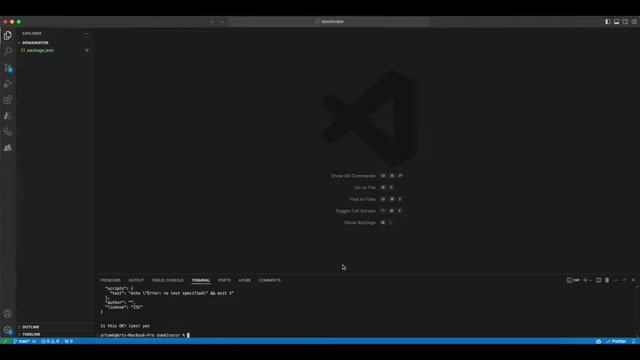Click the zsh terminal shell label
The height and width of the screenshot is (360, 640).
point(573,280)
